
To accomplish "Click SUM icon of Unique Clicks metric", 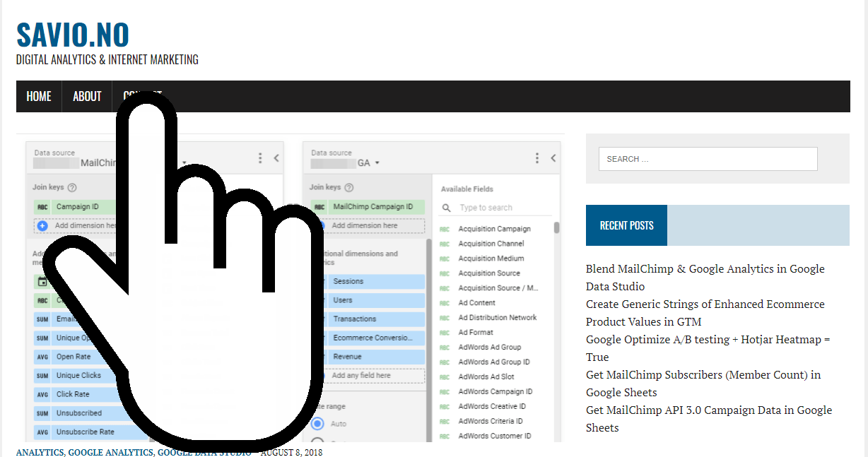I will click(42, 376).
